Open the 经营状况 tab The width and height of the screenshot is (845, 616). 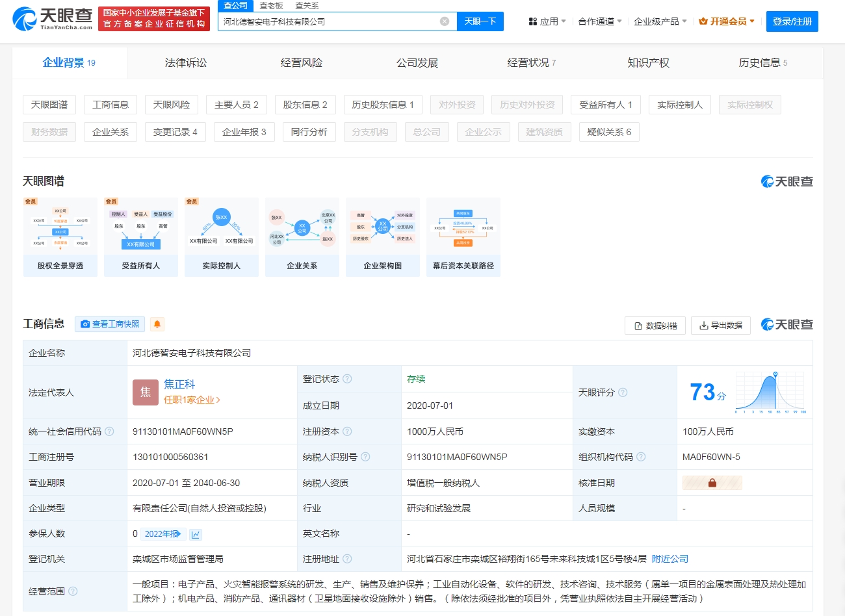pyautogui.click(x=532, y=62)
